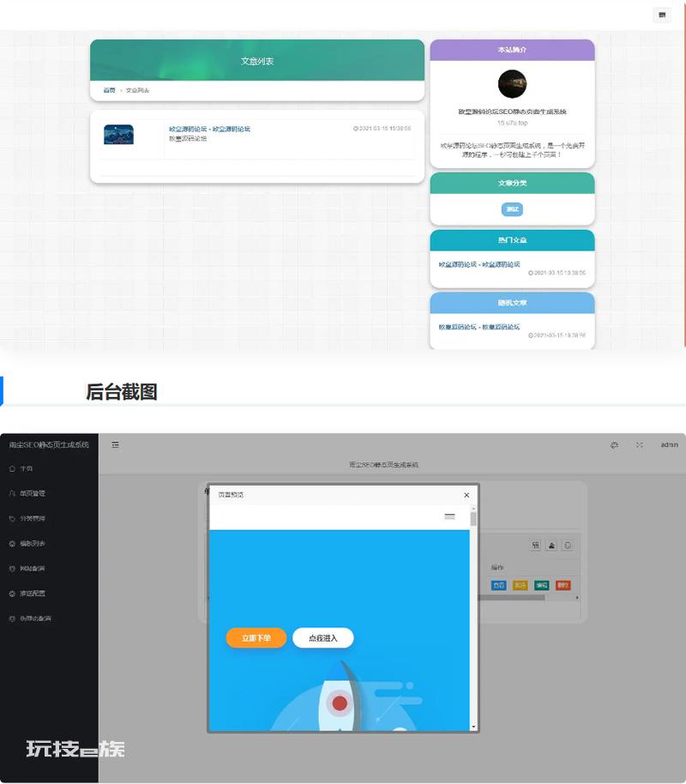The width and height of the screenshot is (686, 784).
Task: Click the 随机文章 panel header
Action: tap(512, 303)
